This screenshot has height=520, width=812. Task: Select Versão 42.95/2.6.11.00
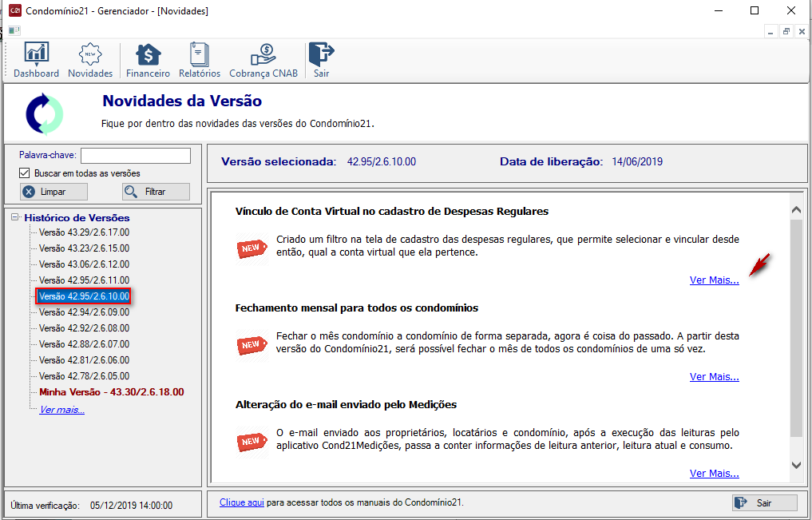pyautogui.click(x=85, y=280)
